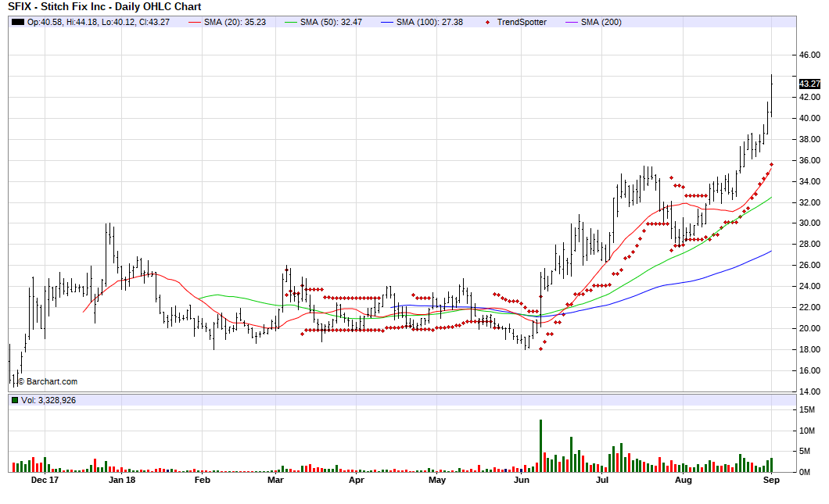Click the green SMA (50) legend line
Screen dimensions: 829x504
(x=291, y=22)
